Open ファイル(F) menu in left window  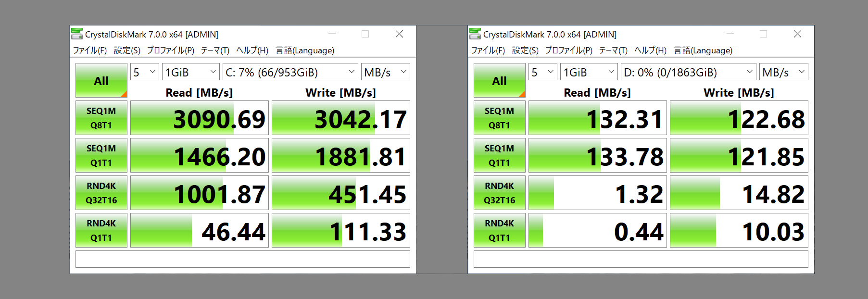click(90, 50)
